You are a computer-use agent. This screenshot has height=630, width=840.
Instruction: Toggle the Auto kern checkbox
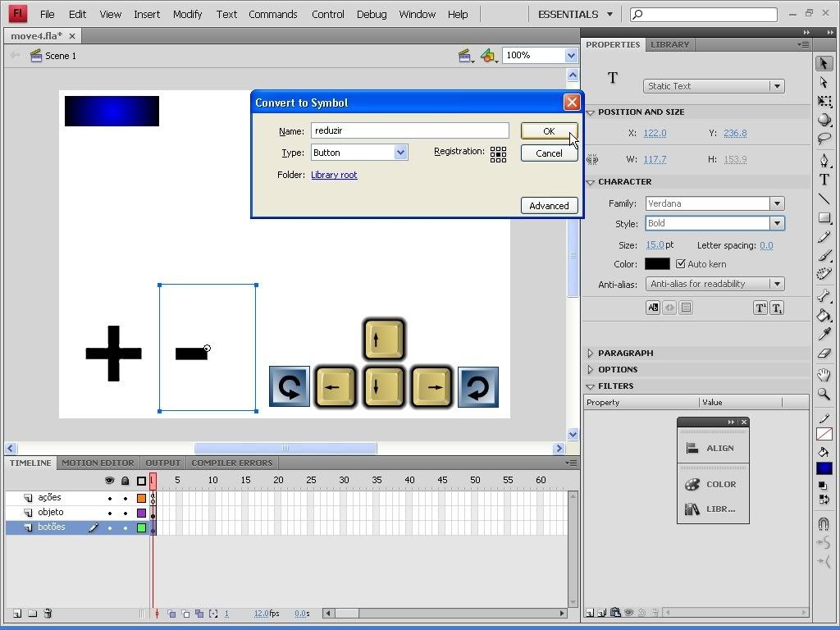tap(681, 264)
